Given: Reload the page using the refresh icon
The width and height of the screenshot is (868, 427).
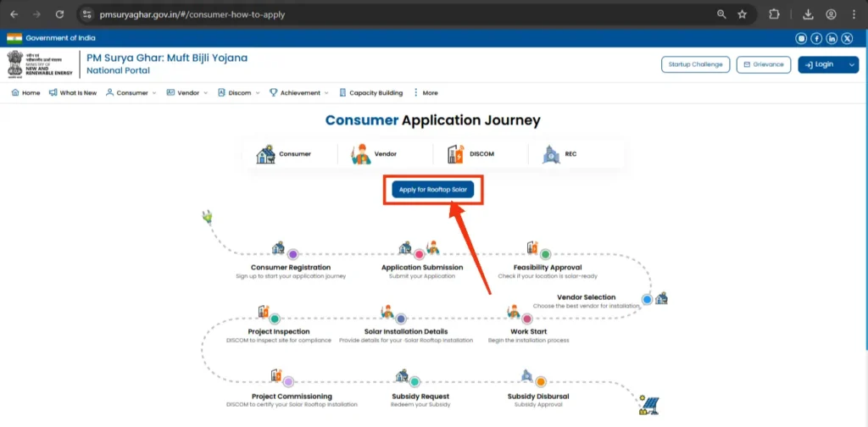Looking at the screenshot, I should click(59, 14).
